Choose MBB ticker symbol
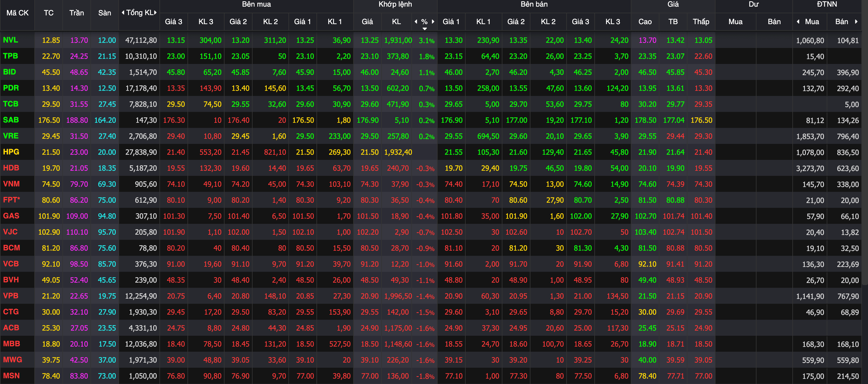Screen dimensions: 868x384 click(x=11, y=344)
